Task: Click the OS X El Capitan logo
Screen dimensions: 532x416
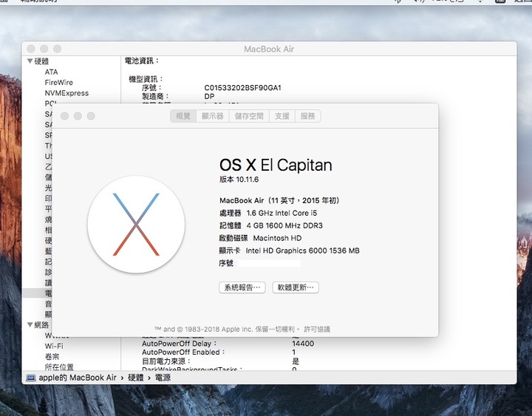Action: point(136,225)
